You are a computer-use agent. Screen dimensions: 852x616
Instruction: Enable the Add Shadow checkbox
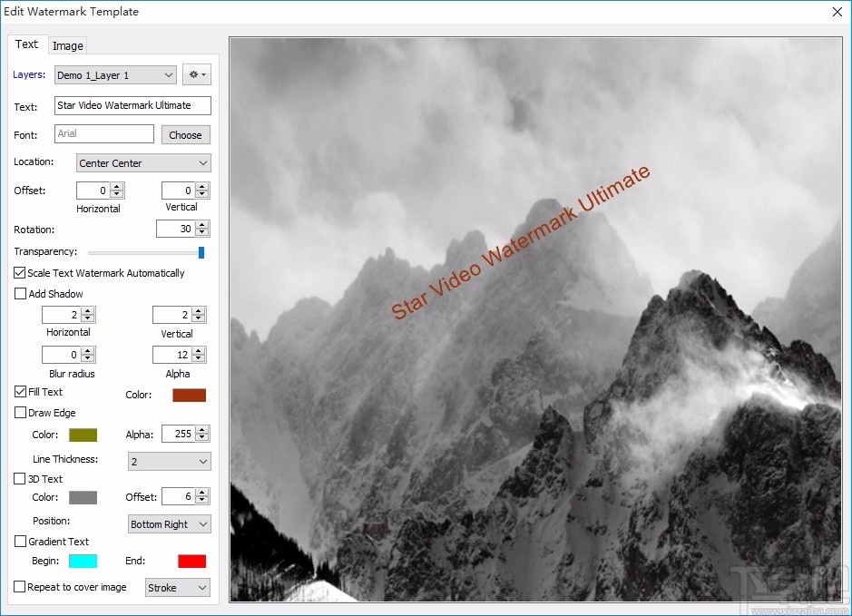click(x=18, y=293)
